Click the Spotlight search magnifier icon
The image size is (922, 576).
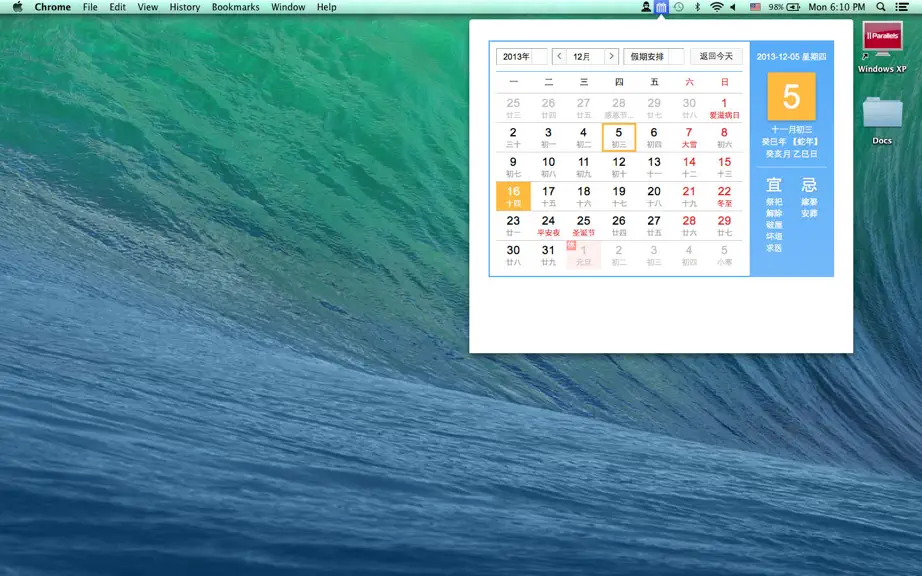pos(880,7)
